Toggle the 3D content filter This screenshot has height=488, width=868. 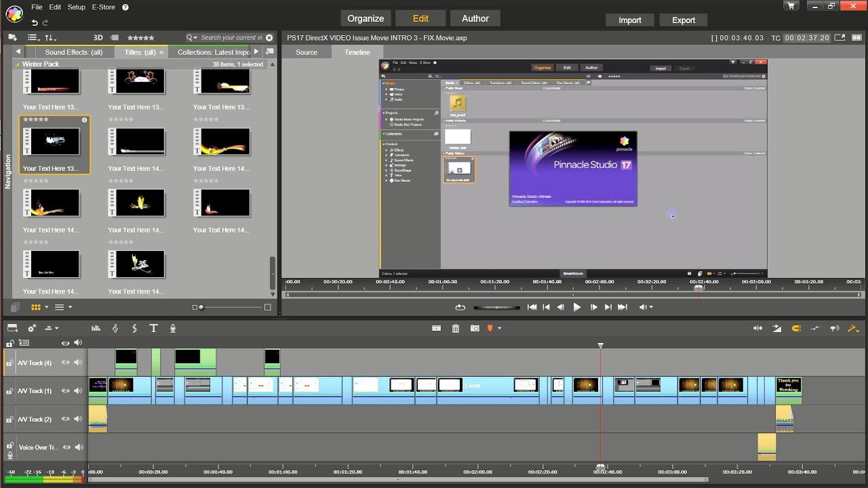click(98, 38)
